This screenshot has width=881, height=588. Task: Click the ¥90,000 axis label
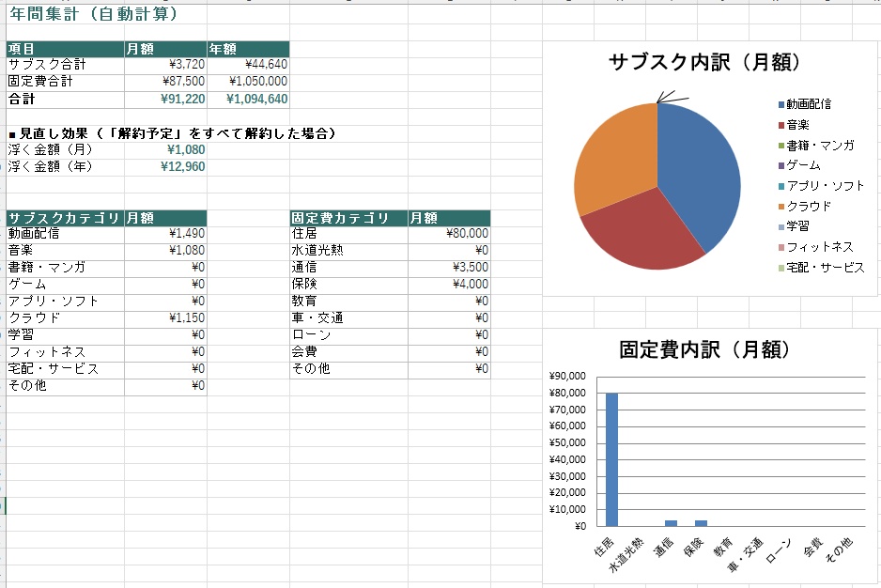[567, 376]
